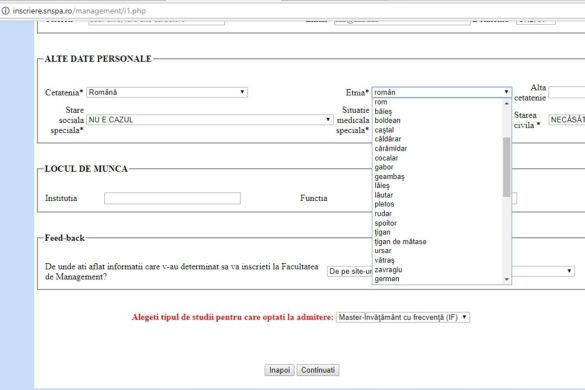The image size is (585, 390).
Task: Select 'rom' in the Etnia list
Action: [x=438, y=102]
